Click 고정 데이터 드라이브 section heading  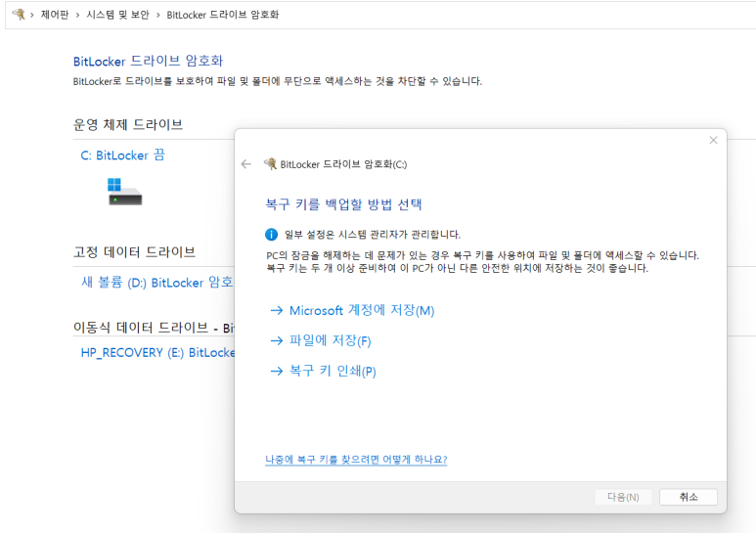point(134,251)
